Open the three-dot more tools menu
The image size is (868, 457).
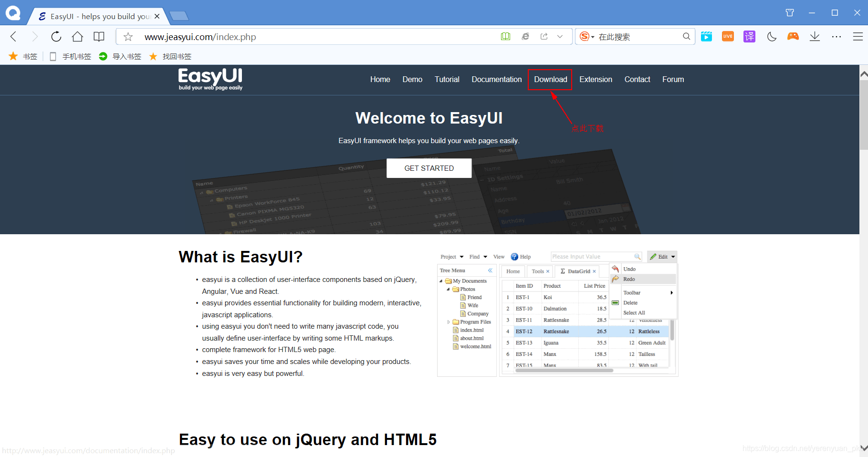[x=836, y=36]
